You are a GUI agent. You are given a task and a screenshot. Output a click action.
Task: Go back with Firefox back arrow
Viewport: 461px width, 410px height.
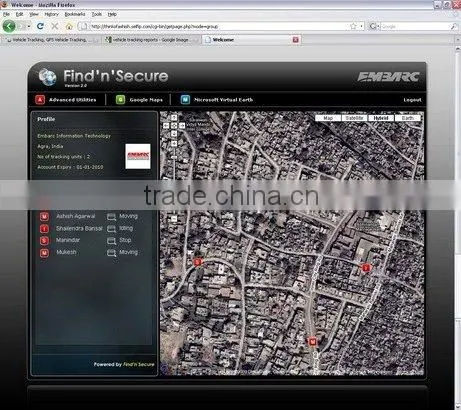click(9, 26)
